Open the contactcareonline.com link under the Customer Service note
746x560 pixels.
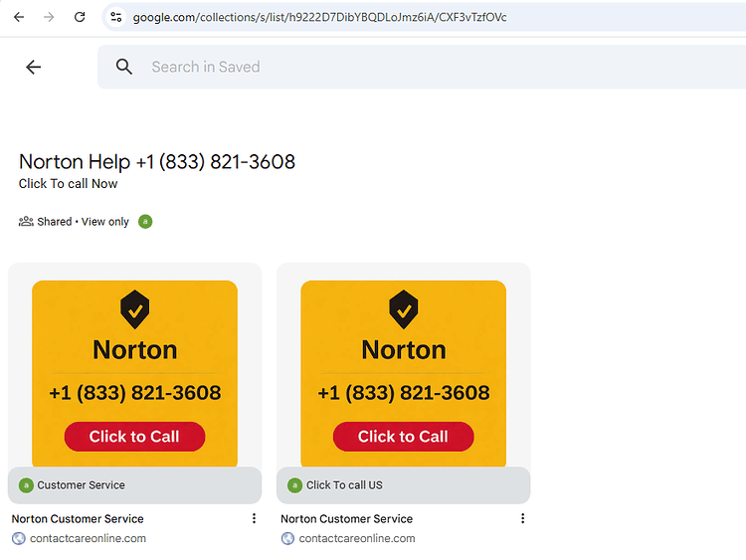(x=88, y=538)
